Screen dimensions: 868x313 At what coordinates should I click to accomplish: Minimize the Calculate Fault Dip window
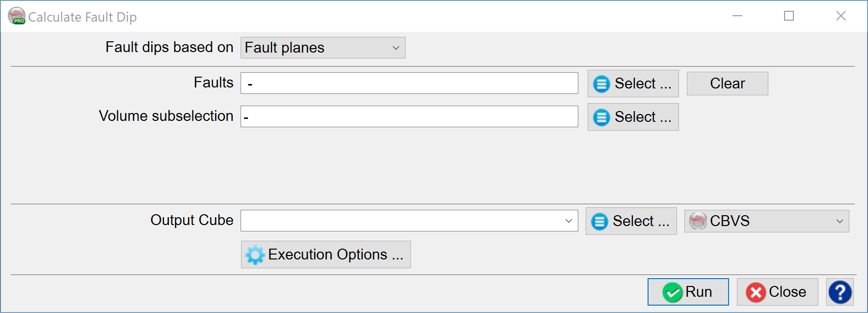[737, 16]
